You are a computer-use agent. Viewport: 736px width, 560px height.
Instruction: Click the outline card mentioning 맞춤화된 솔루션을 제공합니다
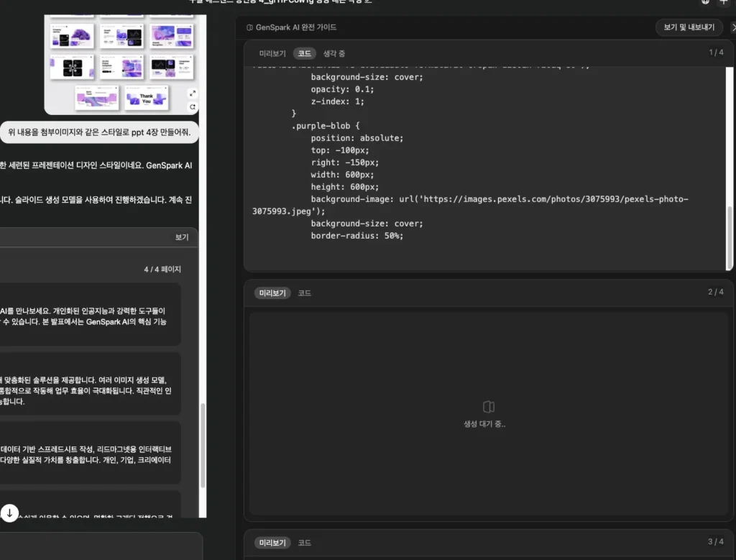[90, 384]
